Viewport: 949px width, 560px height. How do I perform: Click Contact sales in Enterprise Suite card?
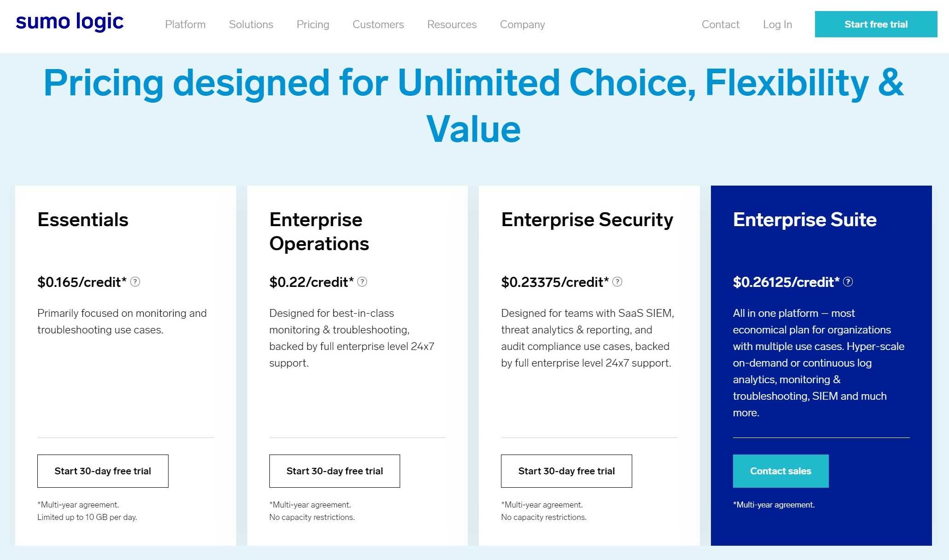tap(780, 471)
